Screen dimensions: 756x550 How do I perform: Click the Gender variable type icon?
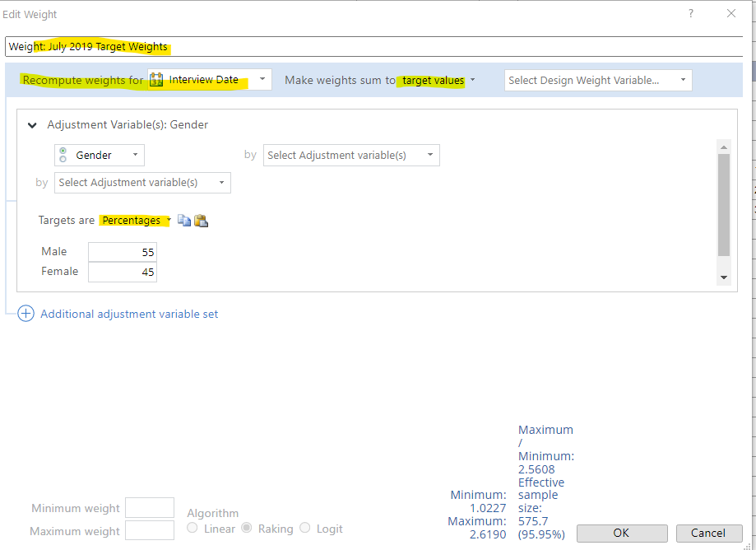pyautogui.click(x=63, y=155)
